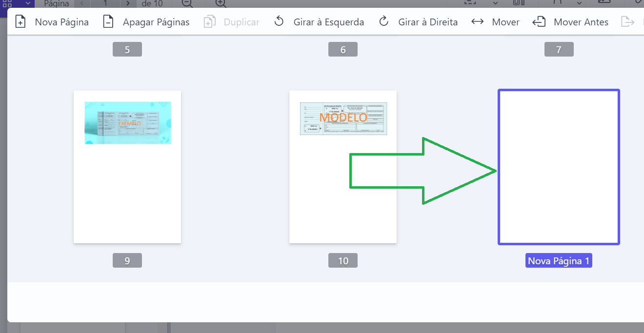This screenshot has width=644, height=333.
Task: Click the Nova Página page-plus icon
Action: (x=20, y=22)
